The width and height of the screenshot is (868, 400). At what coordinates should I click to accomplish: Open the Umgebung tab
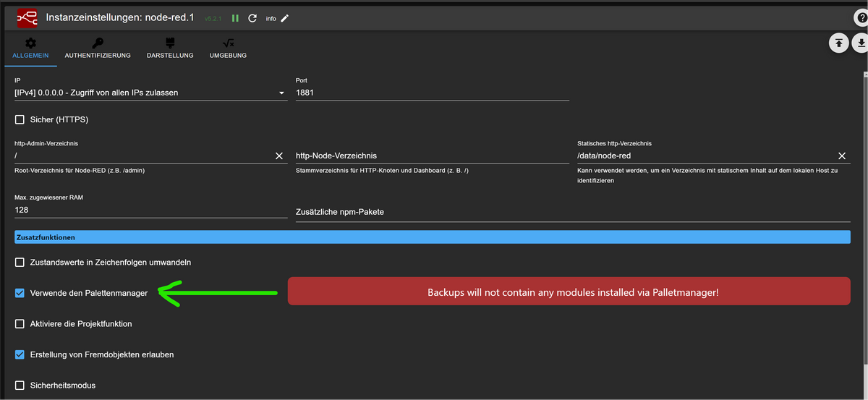[228, 48]
